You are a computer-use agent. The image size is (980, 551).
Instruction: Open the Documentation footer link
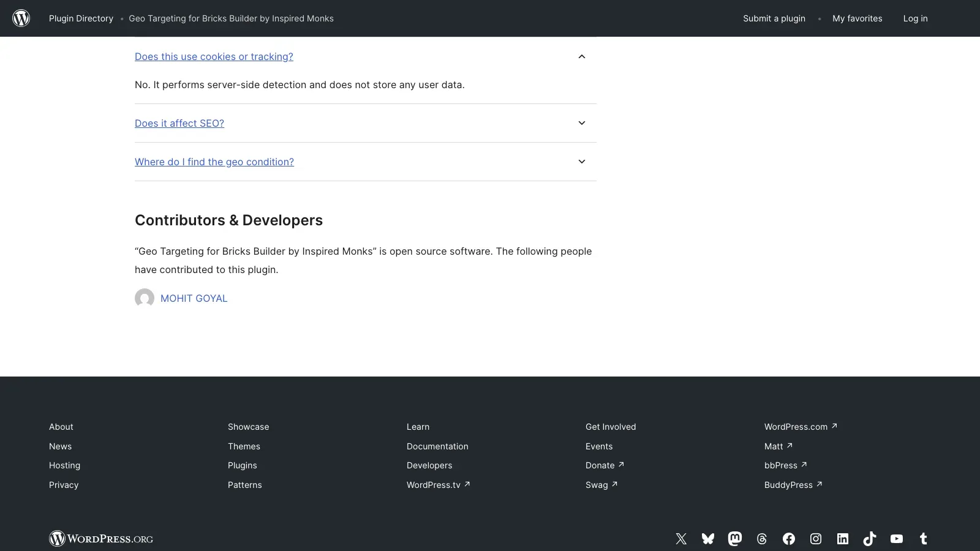437,446
